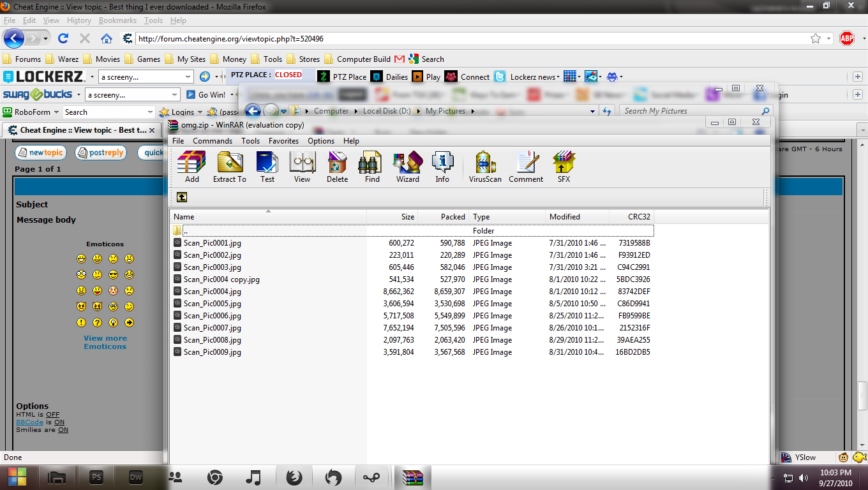This screenshot has height=490, width=868.
Task: Open the Firefox URL history dropdown
Action: pos(829,38)
